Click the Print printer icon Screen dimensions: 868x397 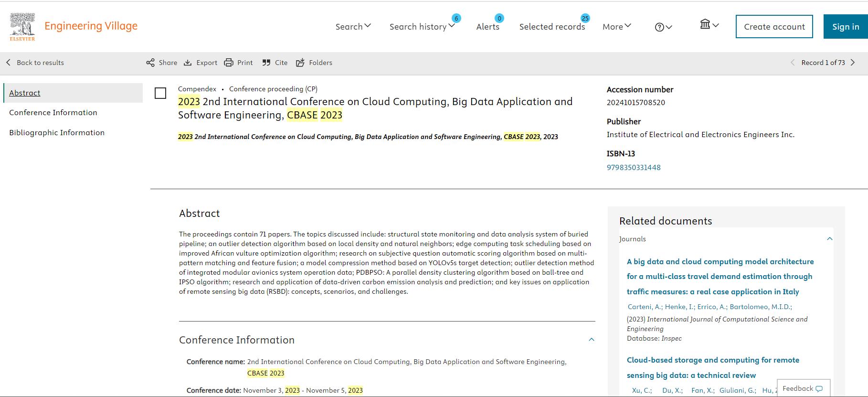click(229, 63)
